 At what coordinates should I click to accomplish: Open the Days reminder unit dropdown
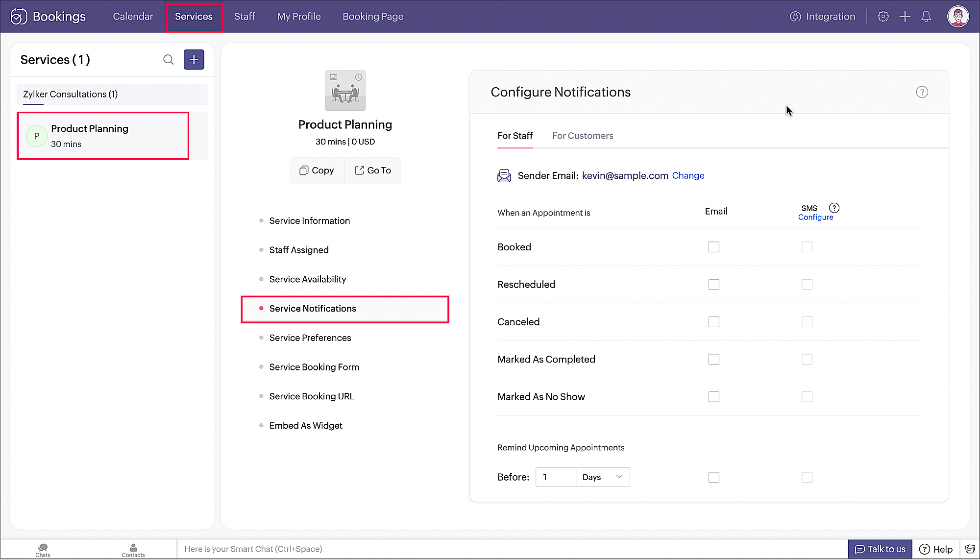point(602,477)
